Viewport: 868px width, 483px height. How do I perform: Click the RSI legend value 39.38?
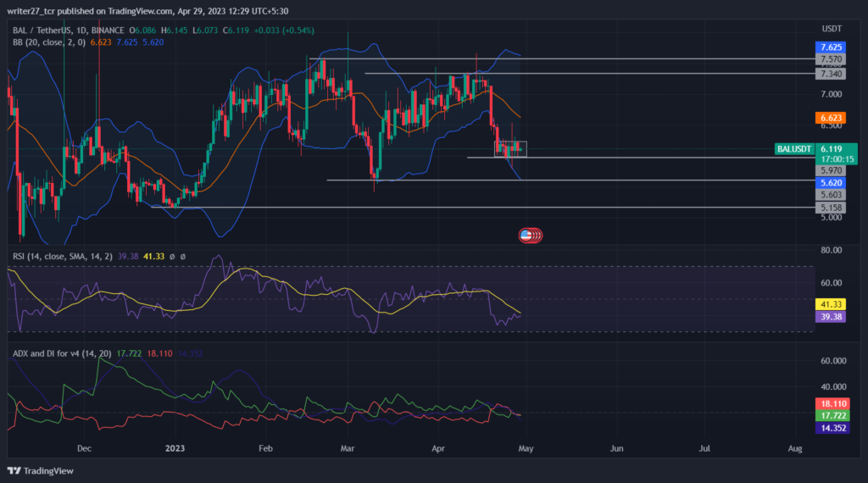pos(128,257)
